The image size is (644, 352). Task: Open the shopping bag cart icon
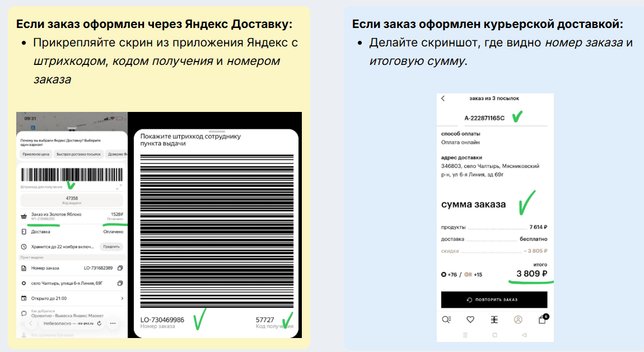pos(543,319)
